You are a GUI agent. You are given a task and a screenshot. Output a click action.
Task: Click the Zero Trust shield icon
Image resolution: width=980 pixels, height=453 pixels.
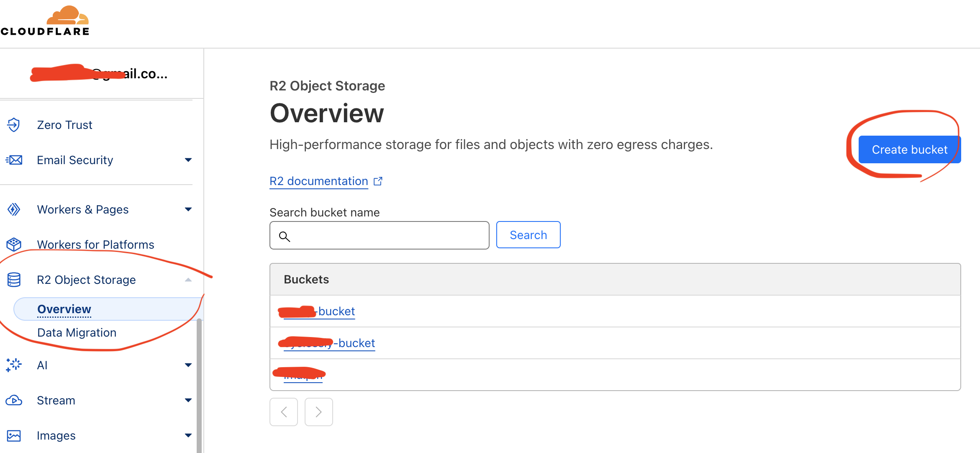(14, 125)
